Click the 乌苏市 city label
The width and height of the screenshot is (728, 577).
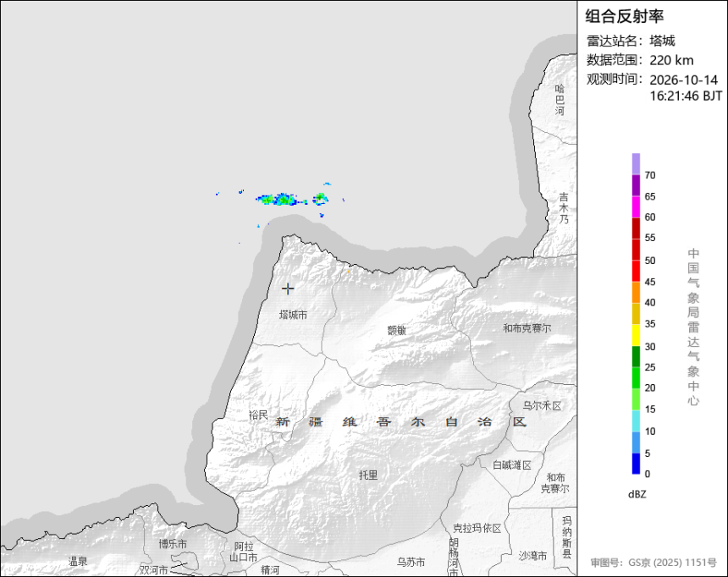[x=411, y=562]
